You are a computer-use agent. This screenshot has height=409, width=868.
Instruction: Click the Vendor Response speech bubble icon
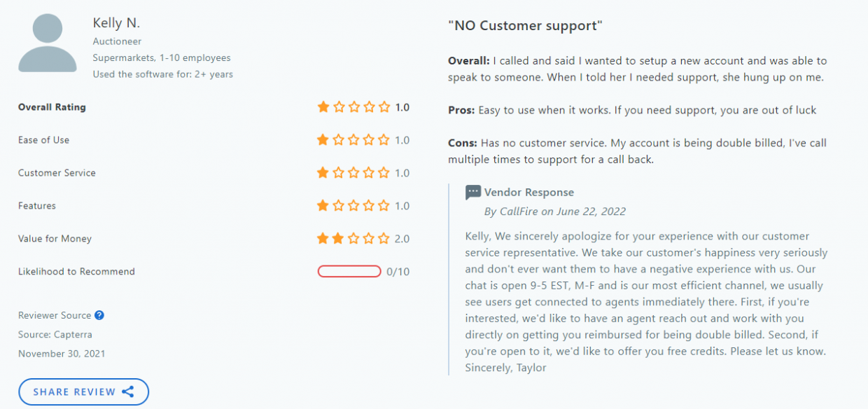pyautogui.click(x=473, y=192)
